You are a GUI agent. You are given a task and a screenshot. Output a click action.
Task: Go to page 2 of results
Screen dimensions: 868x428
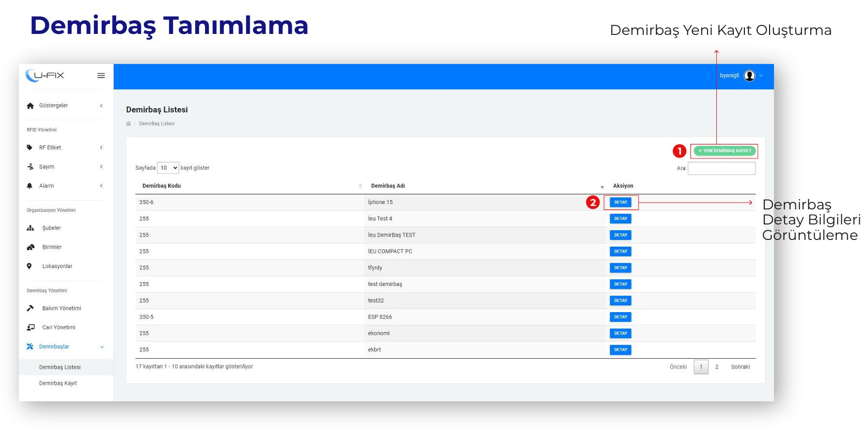pyautogui.click(x=717, y=367)
